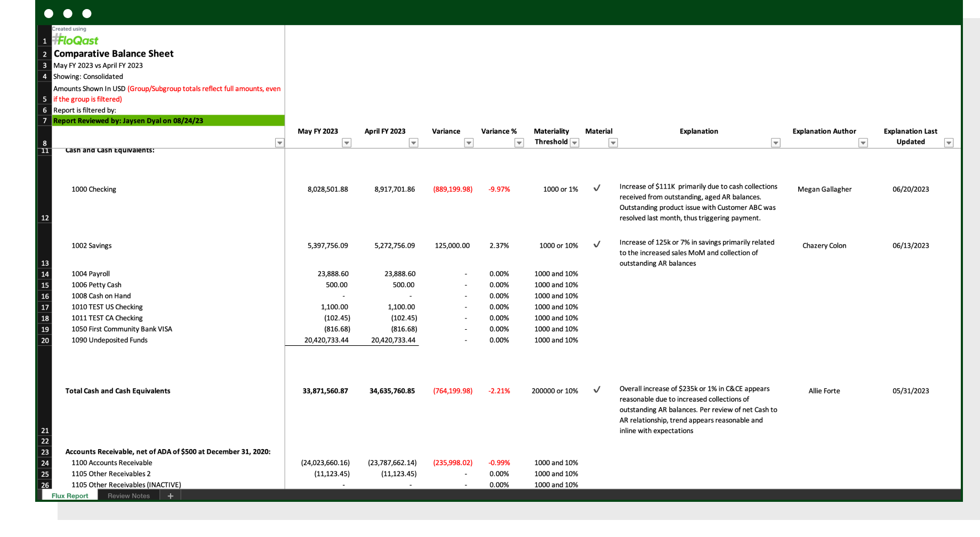Screen dimensions: 980x537
Task: Open the Material column filter dropdown
Action: [613, 143]
